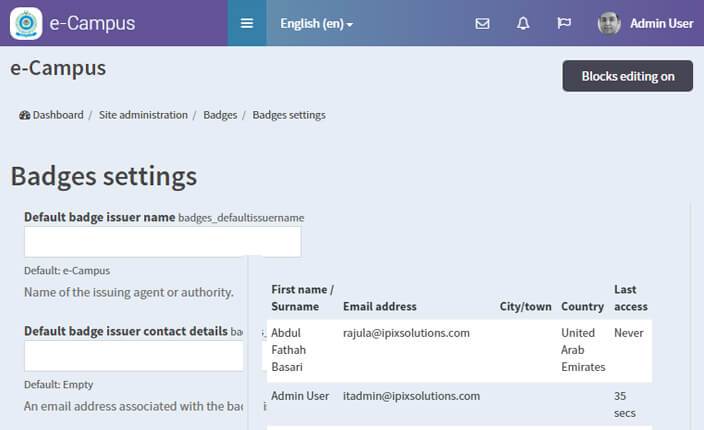Open the messages envelope icon

pyautogui.click(x=482, y=23)
